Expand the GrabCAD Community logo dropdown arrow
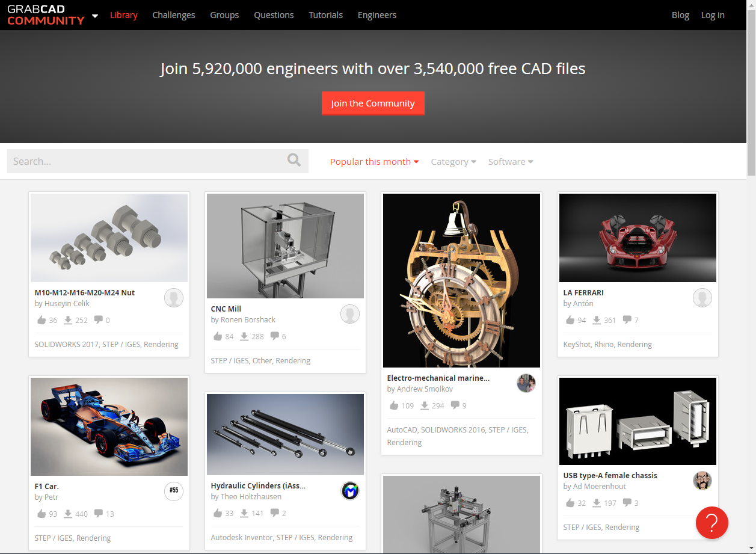Viewport: 756px width, 554px height. [95, 16]
